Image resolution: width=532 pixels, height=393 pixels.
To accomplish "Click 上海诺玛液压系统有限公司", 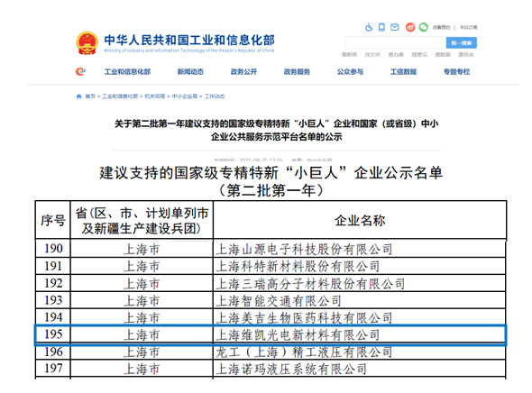I will coord(291,369).
